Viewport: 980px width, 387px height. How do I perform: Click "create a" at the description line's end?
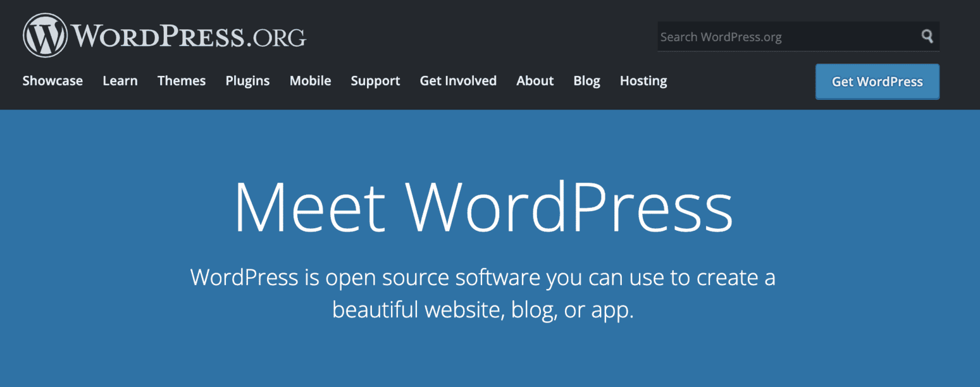(736, 278)
